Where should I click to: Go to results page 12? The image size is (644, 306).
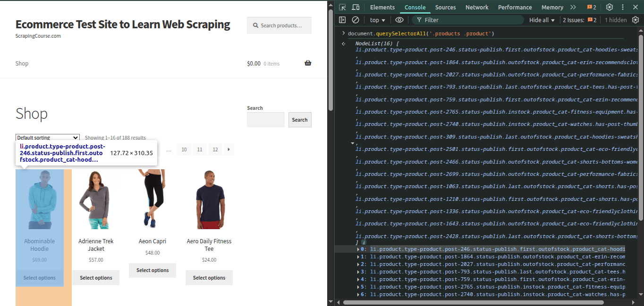coord(215,149)
